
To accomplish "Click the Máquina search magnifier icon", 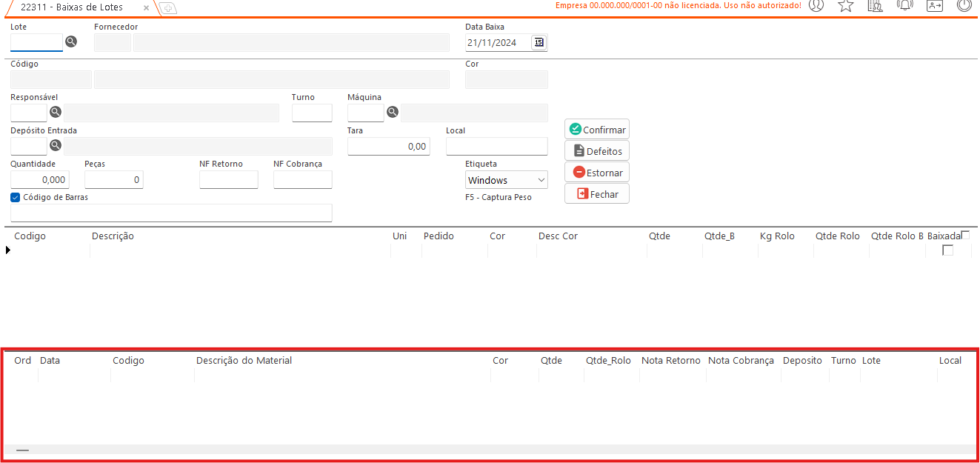I will pyautogui.click(x=393, y=113).
